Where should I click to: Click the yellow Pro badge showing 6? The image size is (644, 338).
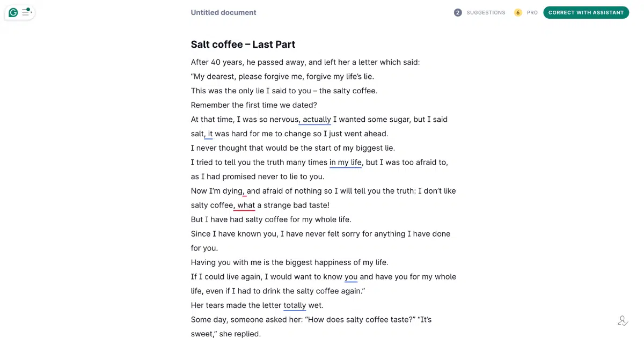(518, 12)
